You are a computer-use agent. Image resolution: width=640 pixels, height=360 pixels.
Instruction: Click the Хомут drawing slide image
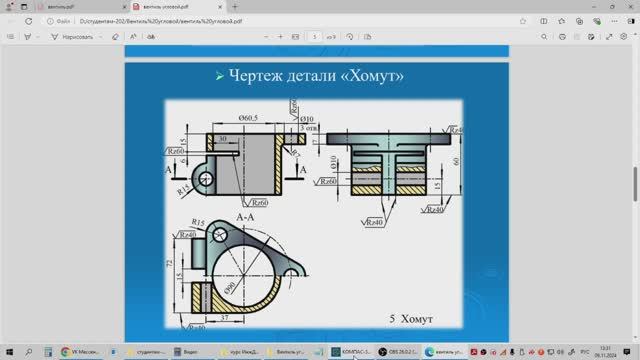point(314,214)
